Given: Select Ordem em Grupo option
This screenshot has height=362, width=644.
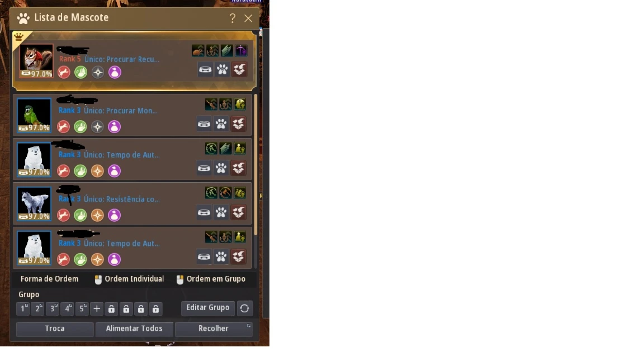Looking at the screenshot, I should pos(211,279).
